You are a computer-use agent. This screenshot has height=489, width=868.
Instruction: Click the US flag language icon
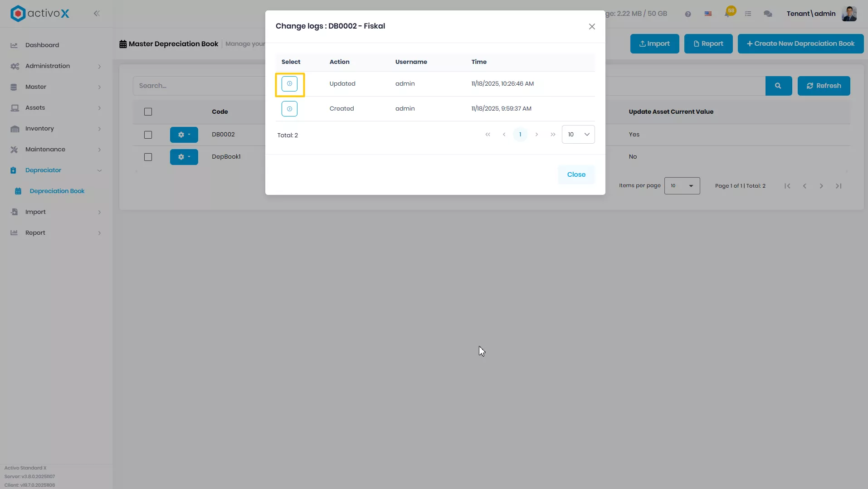[708, 14]
